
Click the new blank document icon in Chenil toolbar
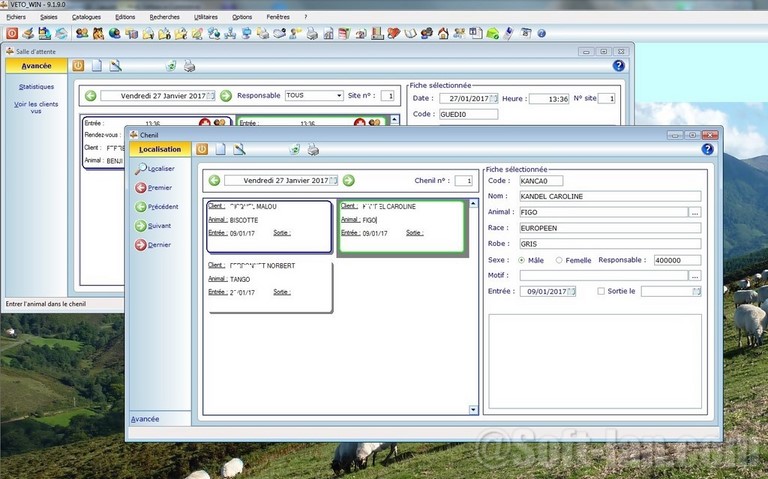(x=220, y=149)
